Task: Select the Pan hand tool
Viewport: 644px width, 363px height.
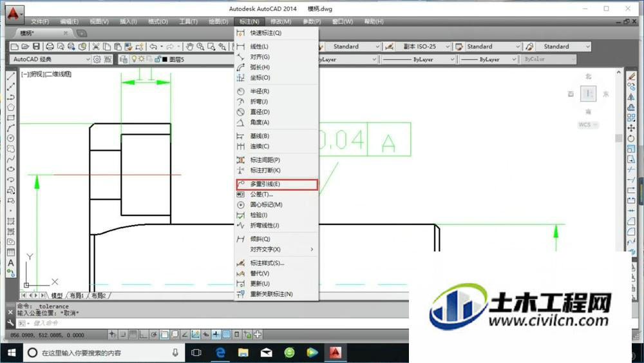Action: (189, 46)
